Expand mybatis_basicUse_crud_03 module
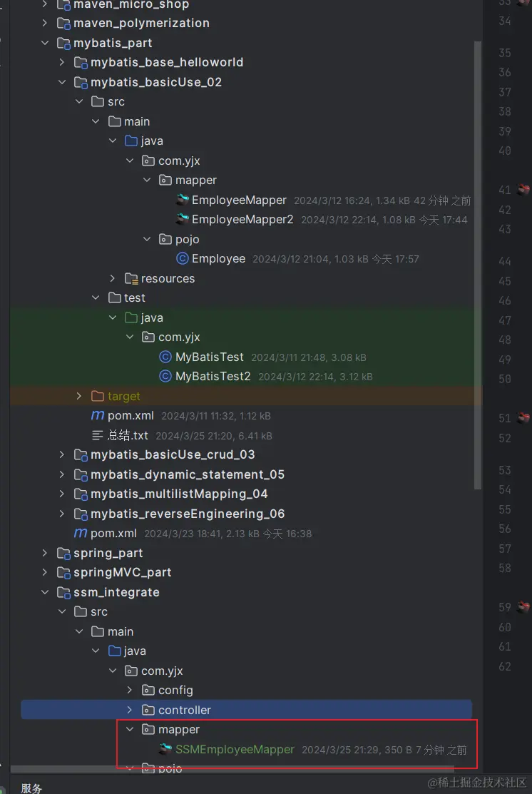This screenshot has width=532, height=794. pyautogui.click(x=62, y=454)
